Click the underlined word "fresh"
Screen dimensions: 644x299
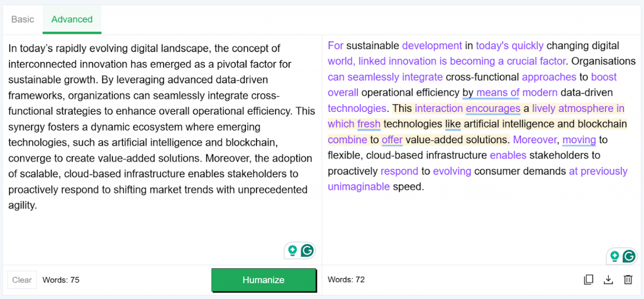pos(369,124)
